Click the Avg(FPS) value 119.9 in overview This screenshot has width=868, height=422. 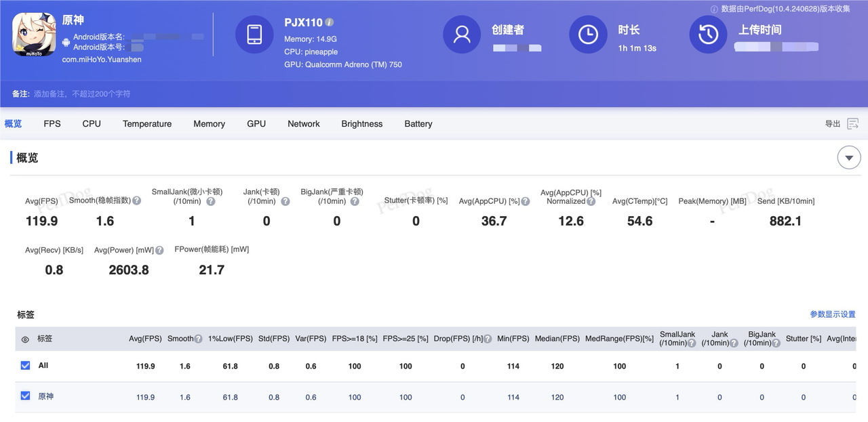[x=41, y=221]
